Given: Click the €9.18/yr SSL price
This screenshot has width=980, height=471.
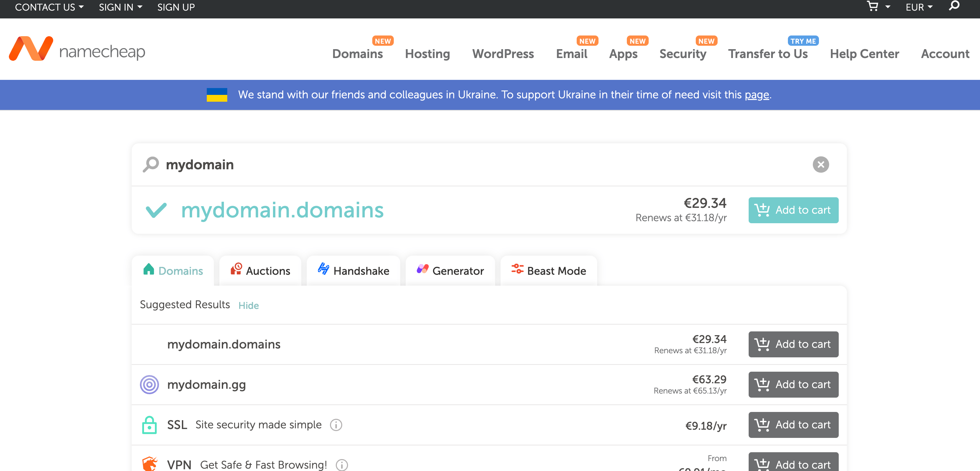Looking at the screenshot, I should point(706,426).
